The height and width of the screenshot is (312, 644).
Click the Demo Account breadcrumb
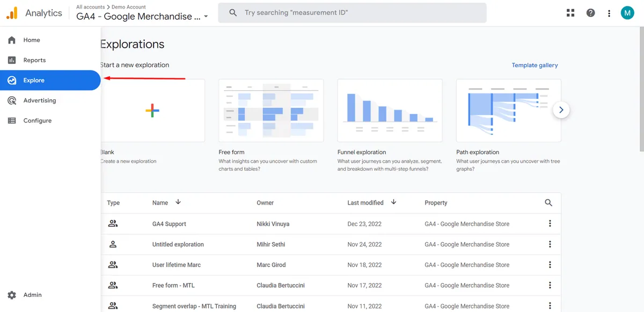129,7
